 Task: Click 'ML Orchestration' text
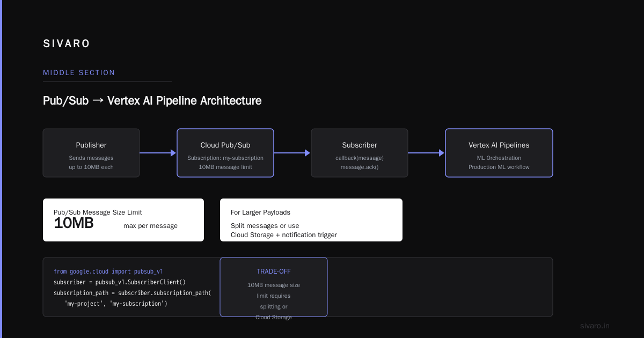click(x=499, y=158)
